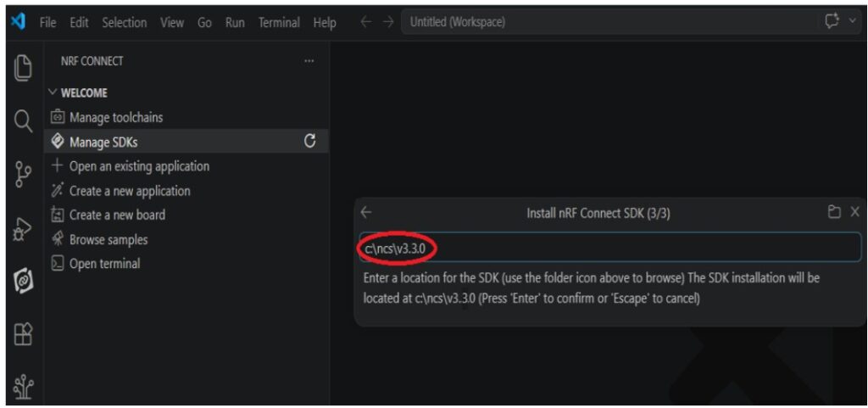Click the folder browse icon in SDK dialog
Screen dimensions: 868x408
834,212
